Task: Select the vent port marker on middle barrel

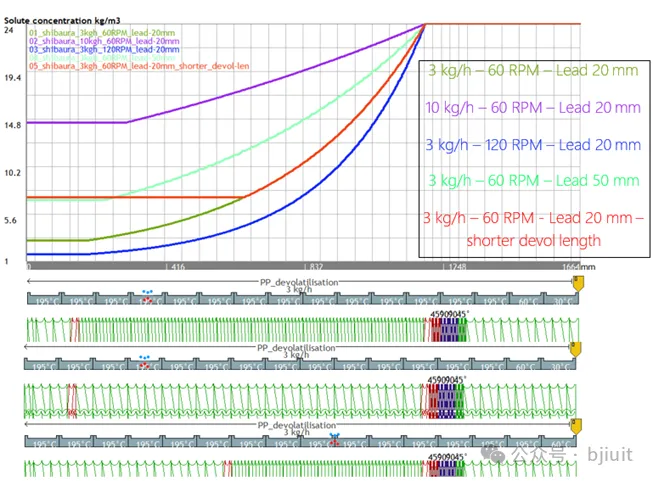Action: pos(144,364)
